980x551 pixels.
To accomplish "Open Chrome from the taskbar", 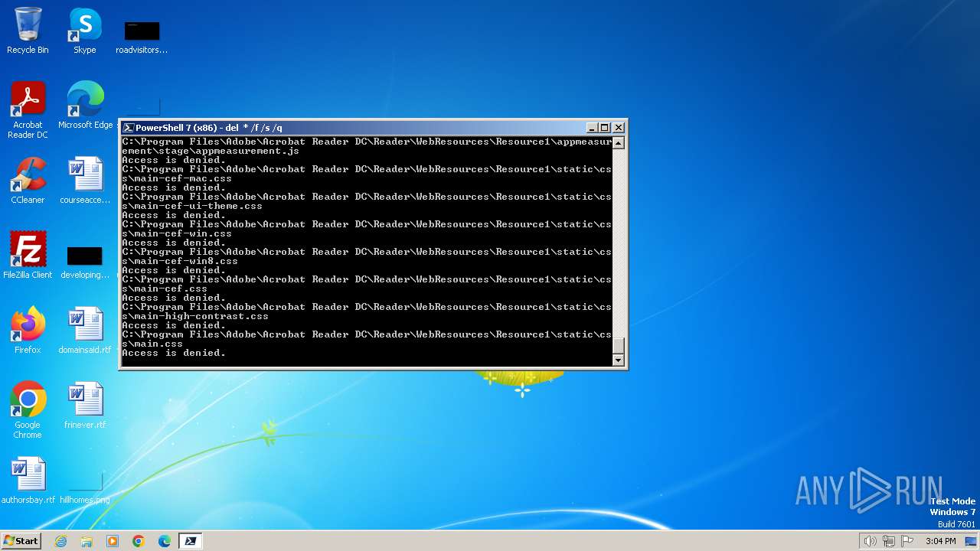I will (x=139, y=541).
